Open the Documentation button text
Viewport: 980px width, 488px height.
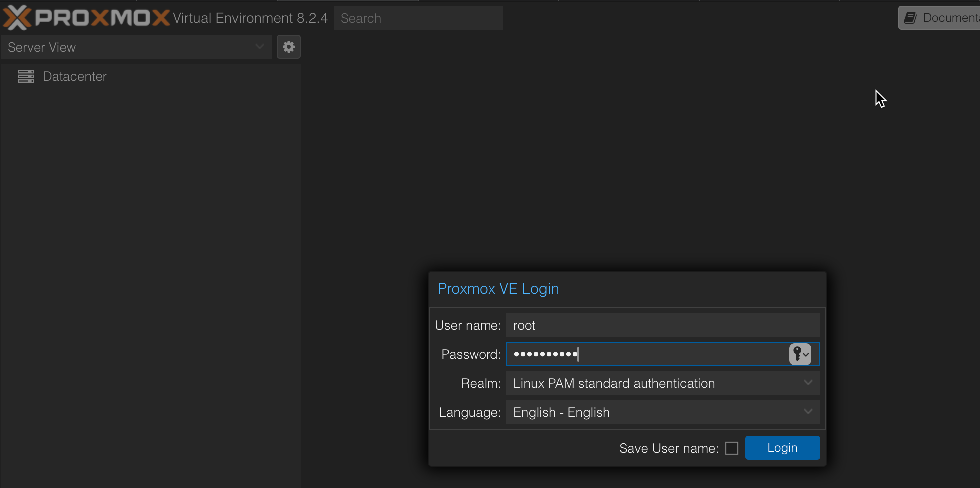(x=950, y=18)
